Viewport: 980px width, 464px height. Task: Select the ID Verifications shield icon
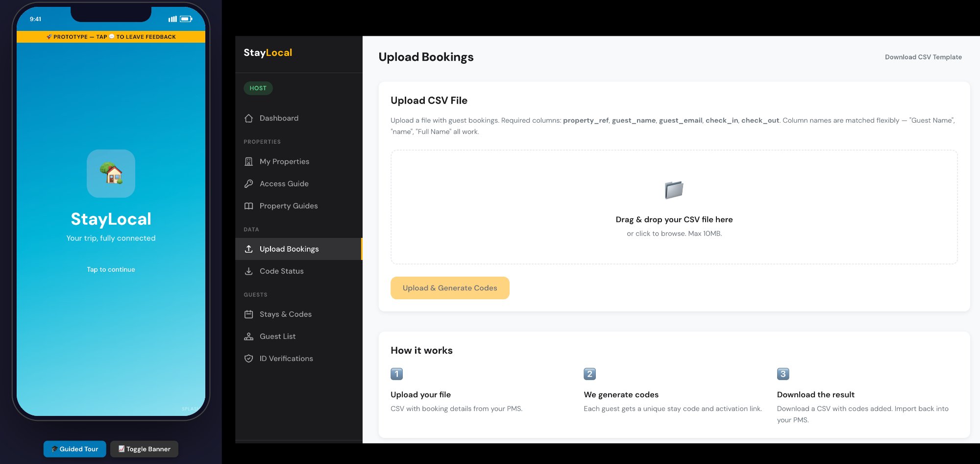249,358
